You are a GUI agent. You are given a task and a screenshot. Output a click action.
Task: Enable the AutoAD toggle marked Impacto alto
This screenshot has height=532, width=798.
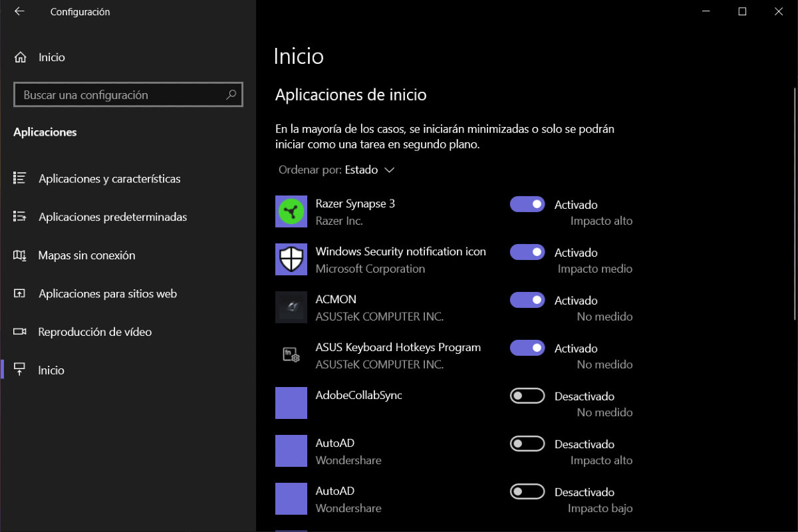point(527,444)
